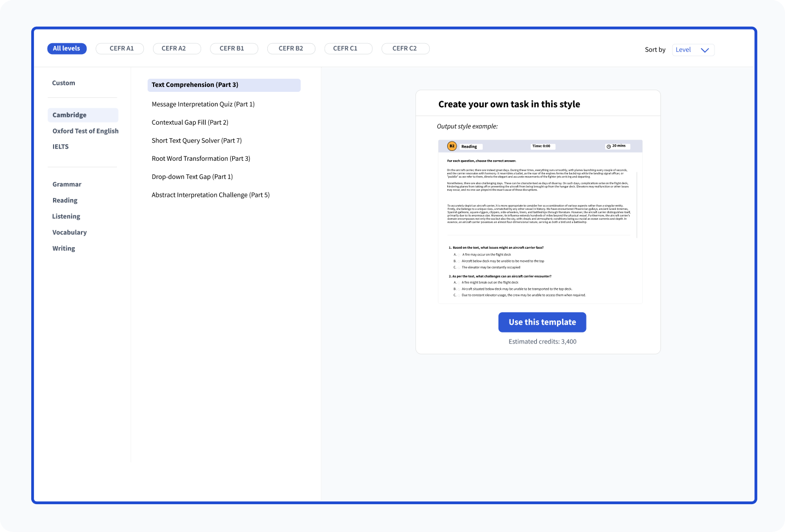Click the clock icon beside 20 mins
Screen dimensions: 785x532
click(608, 147)
